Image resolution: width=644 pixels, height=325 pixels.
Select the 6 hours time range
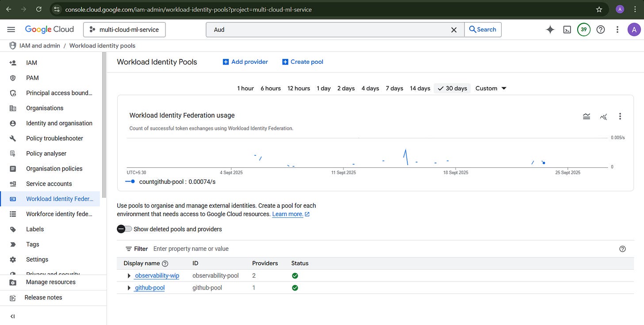271,88
